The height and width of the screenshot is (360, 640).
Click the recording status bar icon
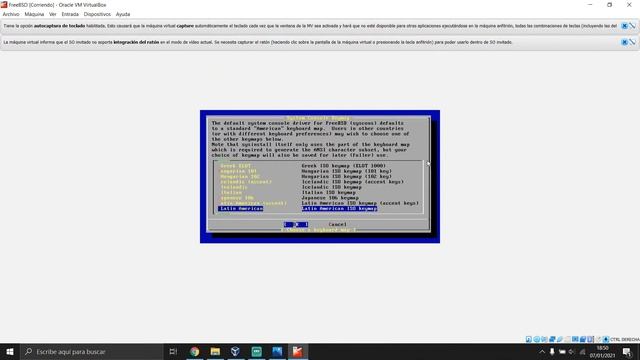pyautogui.click(x=583, y=339)
